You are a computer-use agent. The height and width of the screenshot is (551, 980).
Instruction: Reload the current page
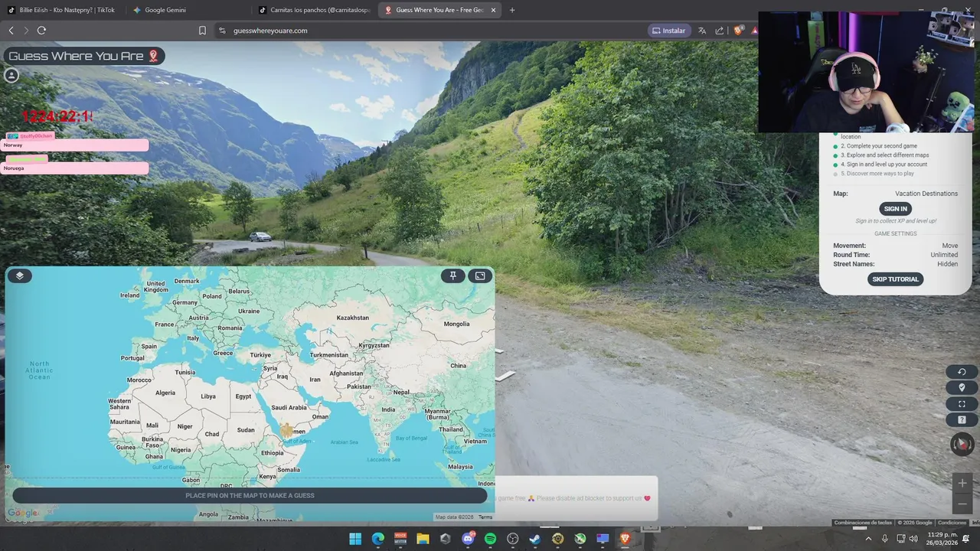pyautogui.click(x=41, y=31)
